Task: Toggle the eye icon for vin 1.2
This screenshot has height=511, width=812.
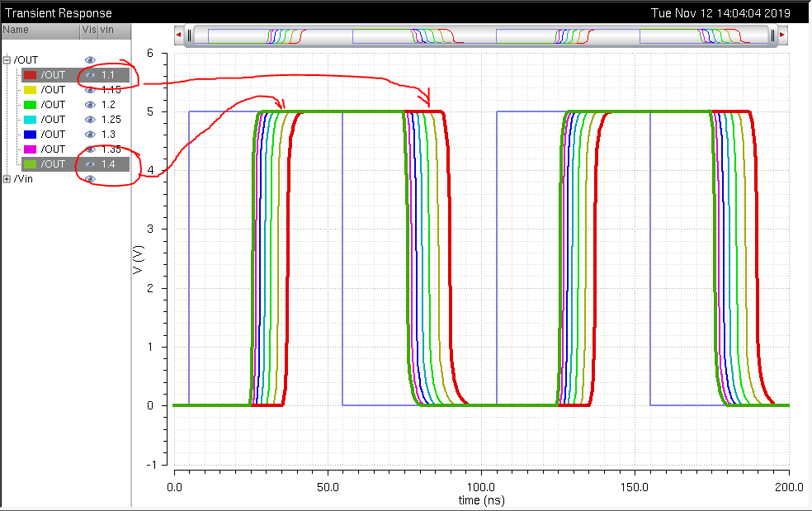Action: pos(91,105)
